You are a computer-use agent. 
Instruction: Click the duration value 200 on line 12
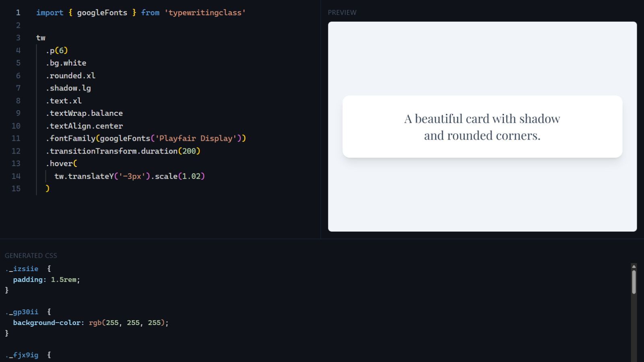coord(189,151)
